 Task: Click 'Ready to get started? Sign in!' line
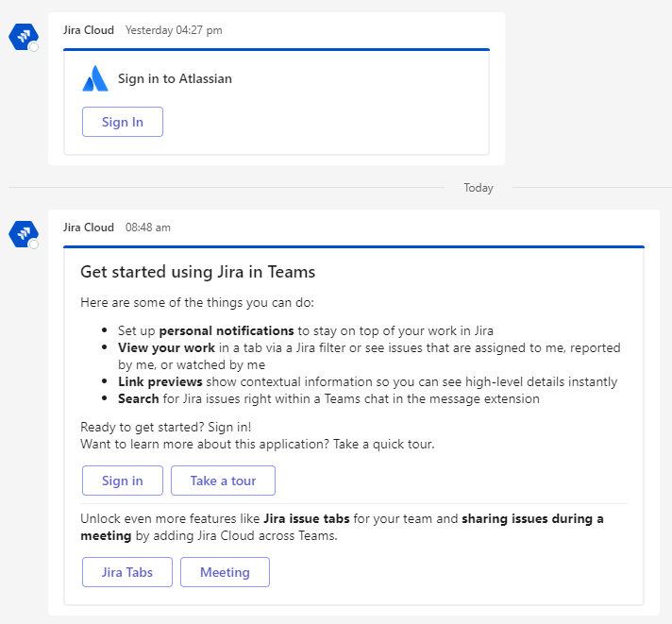pos(166,427)
